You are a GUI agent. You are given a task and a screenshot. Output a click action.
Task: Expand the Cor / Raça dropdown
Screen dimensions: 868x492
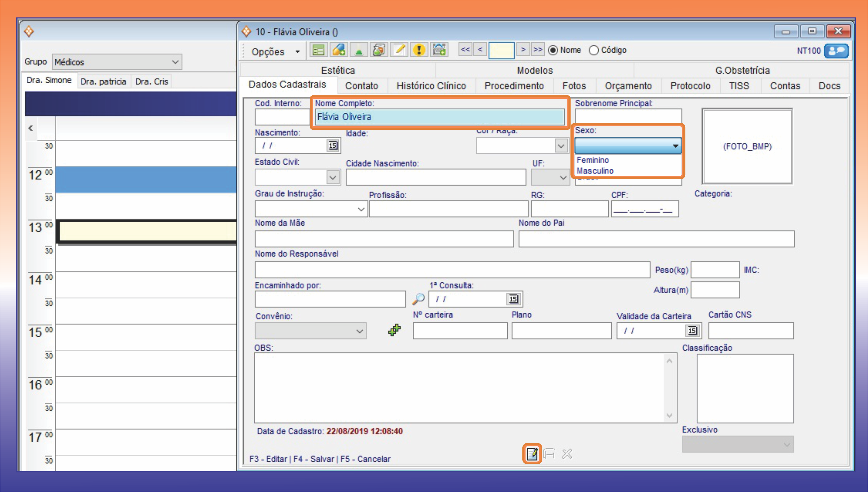561,146
